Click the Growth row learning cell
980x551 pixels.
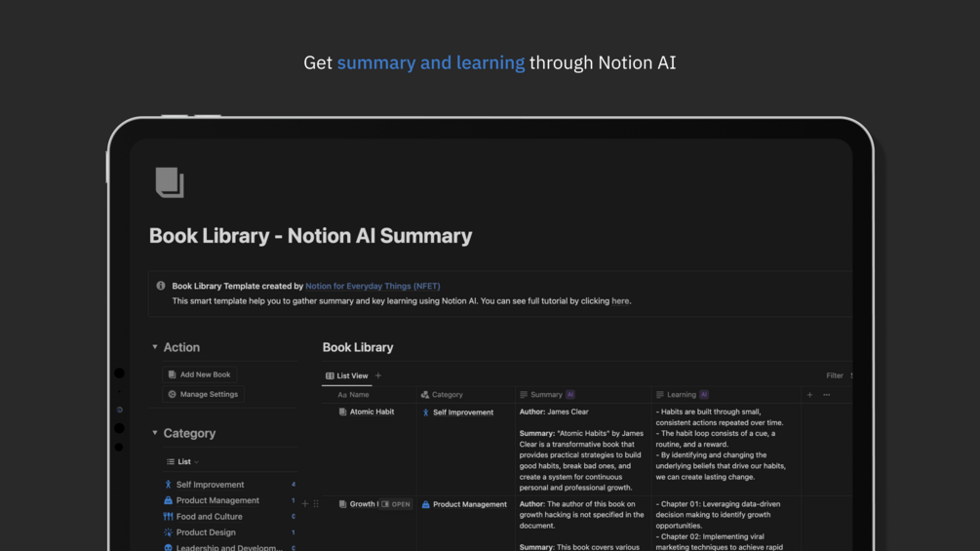726,524
